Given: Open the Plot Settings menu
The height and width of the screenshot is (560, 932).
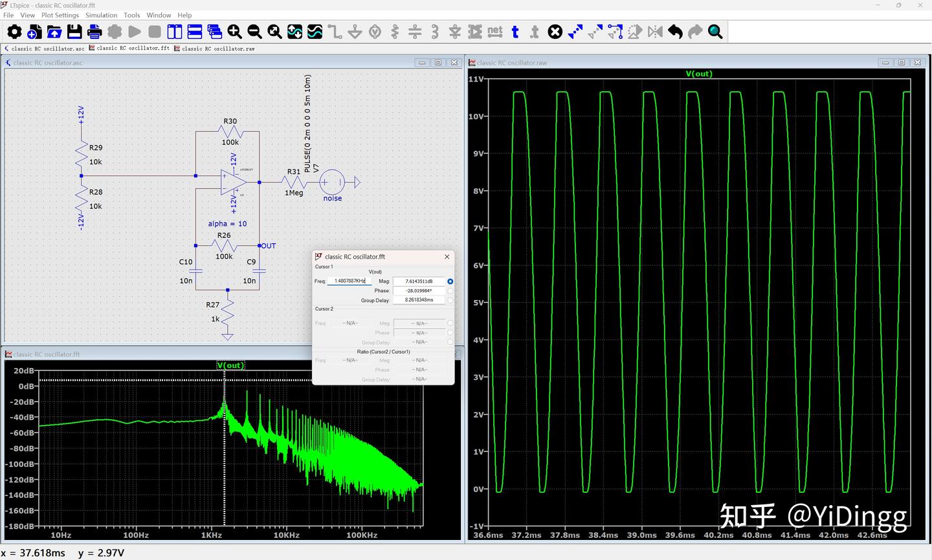Looking at the screenshot, I should tap(60, 15).
